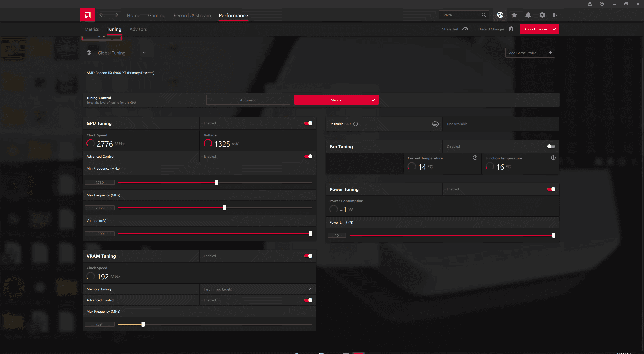The width and height of the screenshot is (644, 354).
Task: Open the Record & Stream tab
Action: pos(192,15)
